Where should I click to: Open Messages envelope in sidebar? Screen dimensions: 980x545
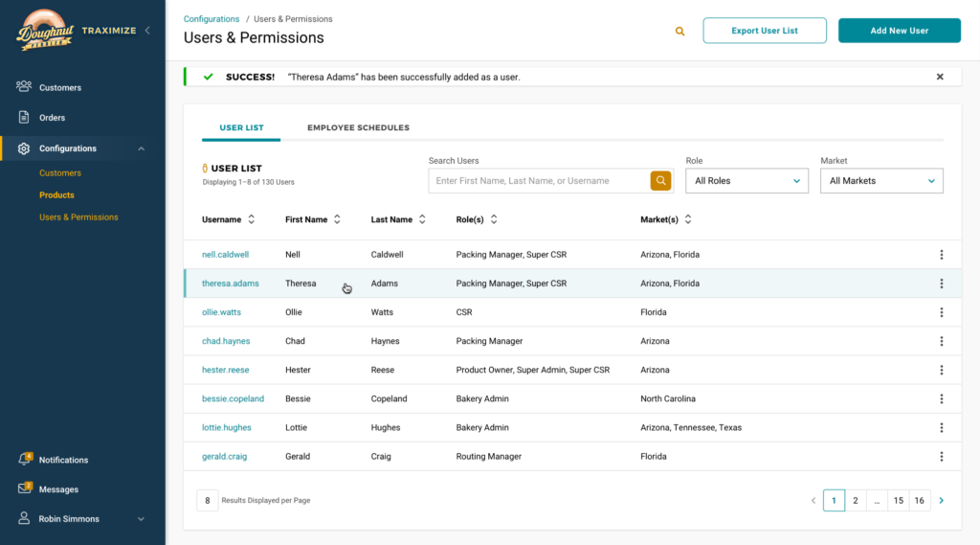(25, 489)
